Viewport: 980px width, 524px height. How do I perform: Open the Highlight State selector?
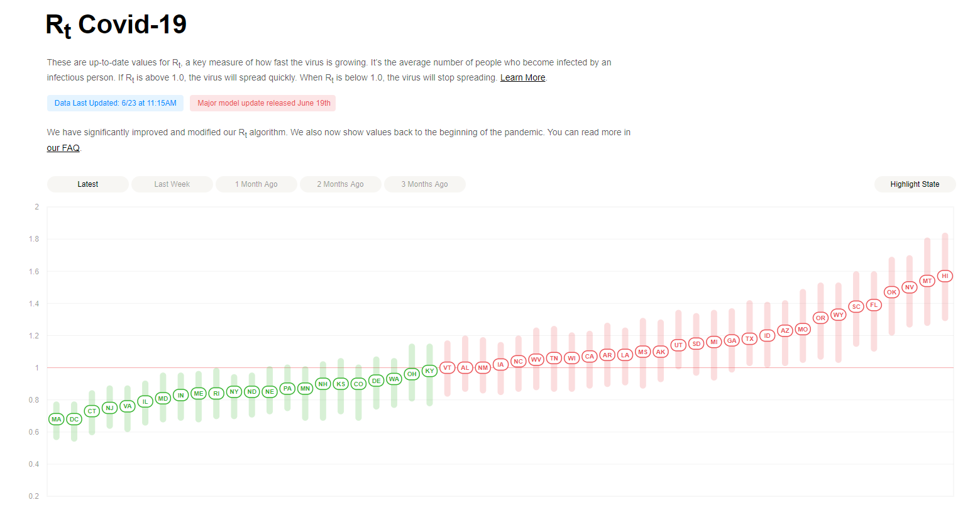click(915, 184)
